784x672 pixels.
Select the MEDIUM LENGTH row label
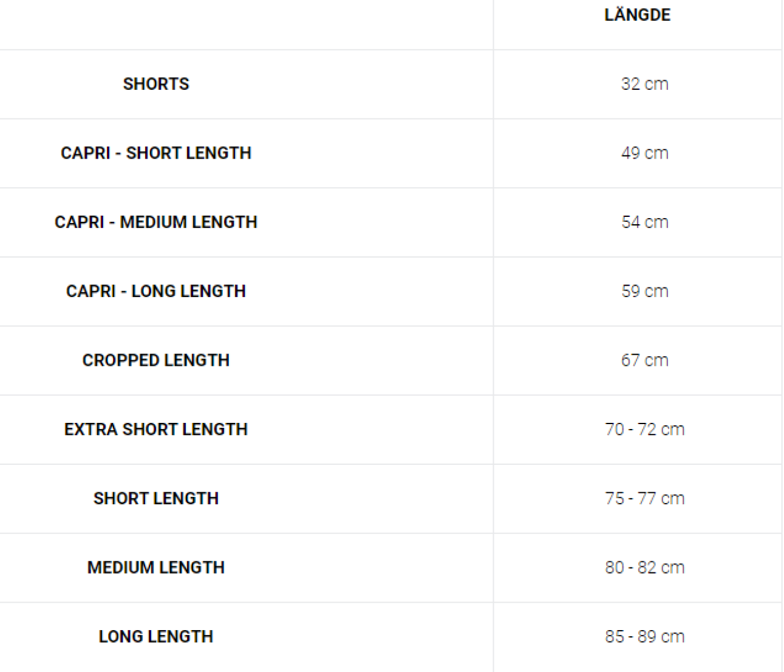[156, 567]
